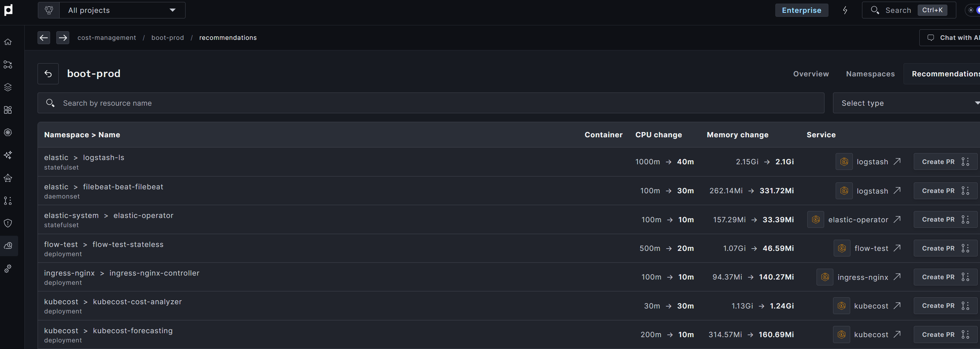Click the Enterprise badge
Image resolution: width=980 pixels, height=349 pixels.
pos(802,10)
